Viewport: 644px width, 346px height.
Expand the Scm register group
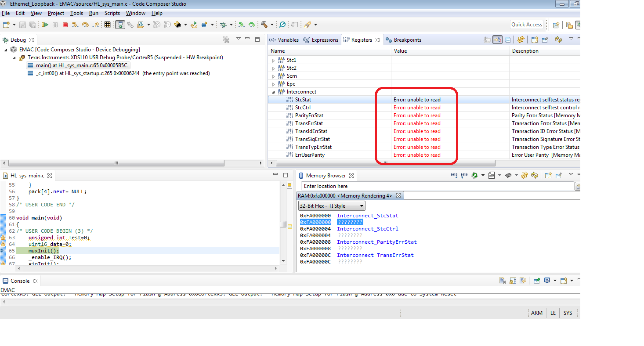pyautogui.click(x=273, y=76)
